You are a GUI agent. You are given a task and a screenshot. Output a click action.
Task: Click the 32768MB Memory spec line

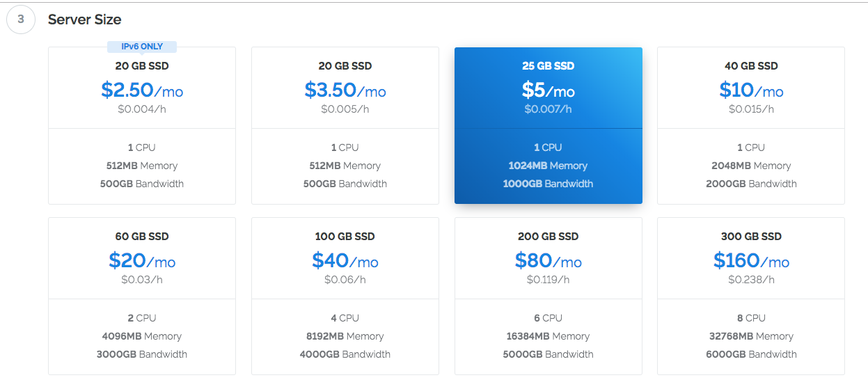pyautogui.click(x=751, y=336)
